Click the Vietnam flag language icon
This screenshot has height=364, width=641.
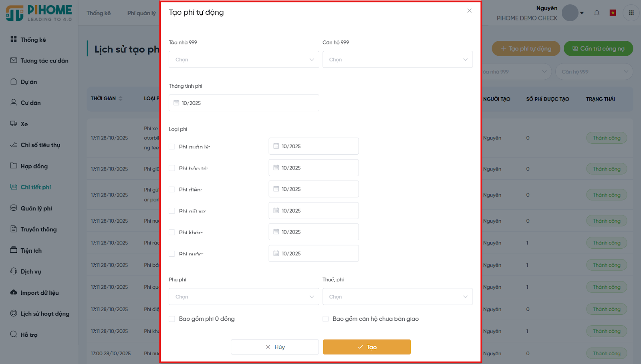613,13
